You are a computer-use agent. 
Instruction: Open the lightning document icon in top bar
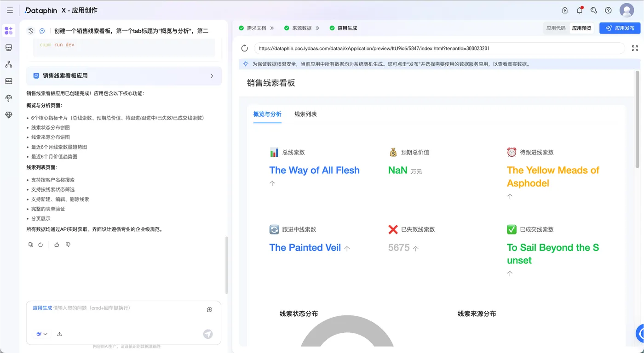565,10
